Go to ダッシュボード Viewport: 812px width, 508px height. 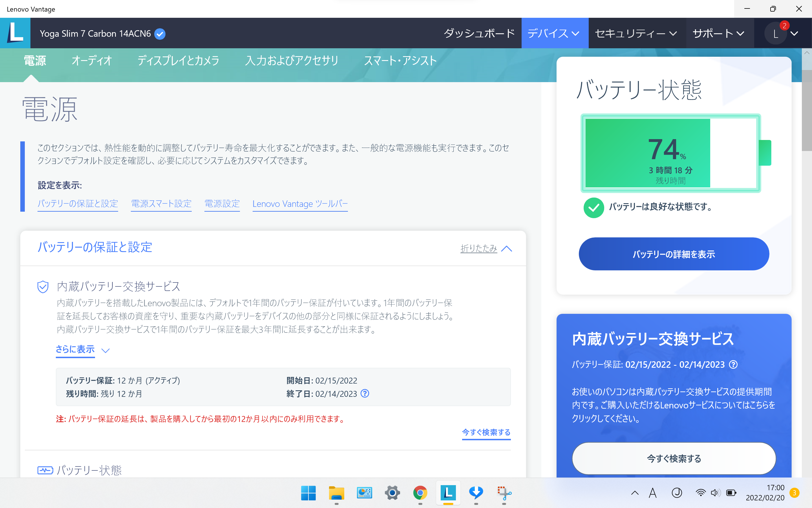(x=479, y=33)
